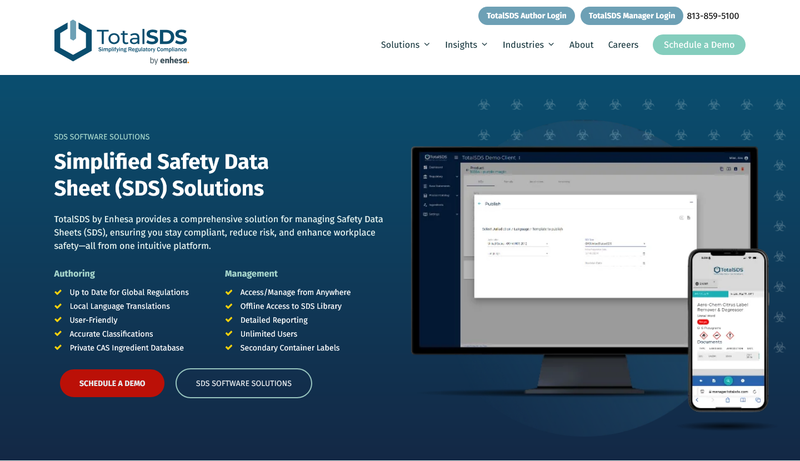Click the 'Simplified Safety Data Sheet (SDS) Solutions' headline
The image size is (800, 461).
pos(161,175)
